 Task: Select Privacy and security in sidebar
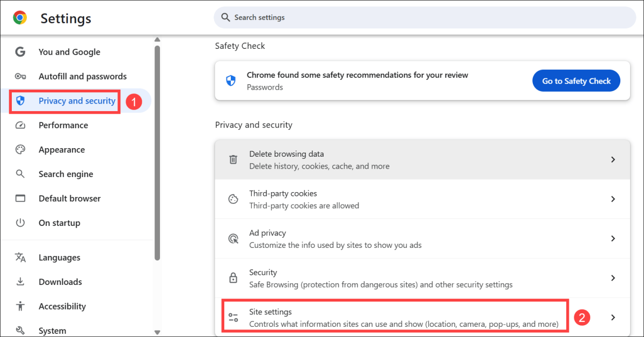(77, 101)
